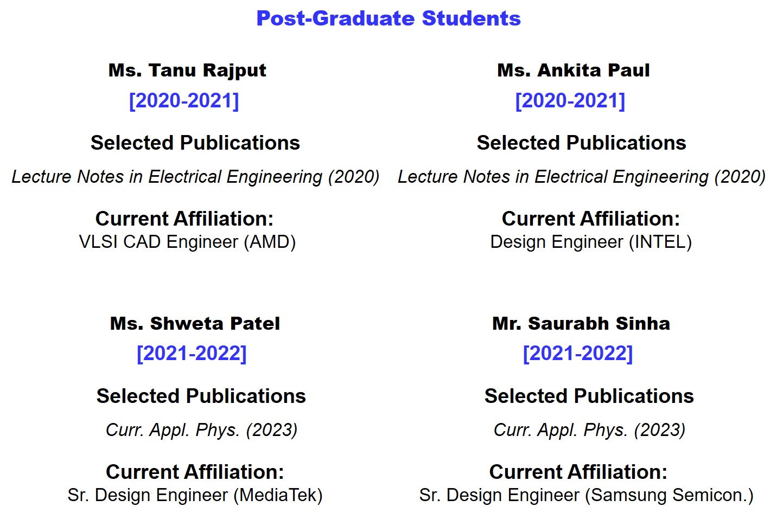Click Saurabh Sinha's [2021-2022] year link
777x532 pixels.
577,354
